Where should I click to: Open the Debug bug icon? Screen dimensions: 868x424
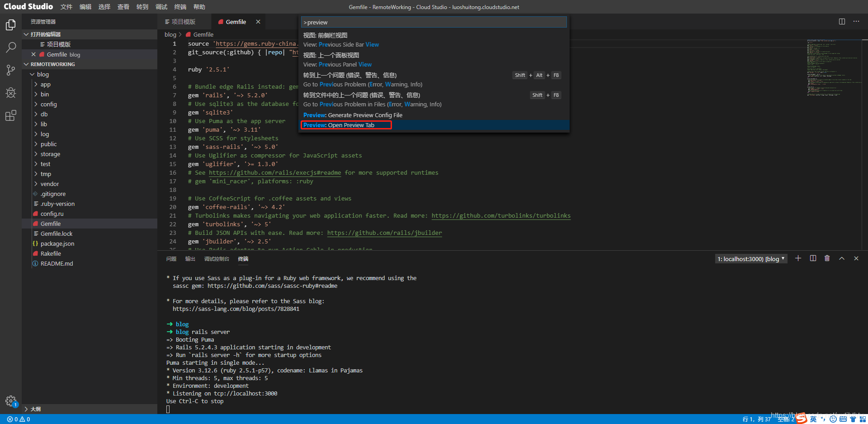pos(11,93)
